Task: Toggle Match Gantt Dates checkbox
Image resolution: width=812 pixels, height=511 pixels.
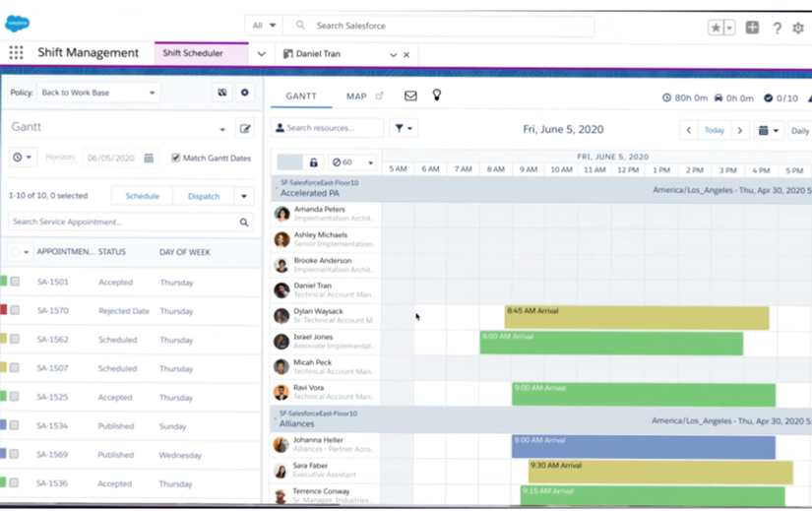Action: 176,158
